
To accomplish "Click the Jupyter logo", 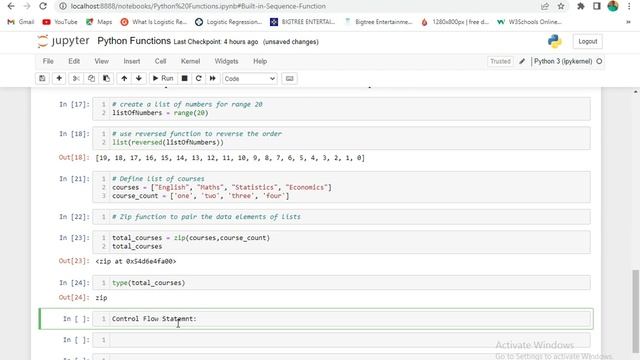I will pyautogui.click(x=63, y=41).
